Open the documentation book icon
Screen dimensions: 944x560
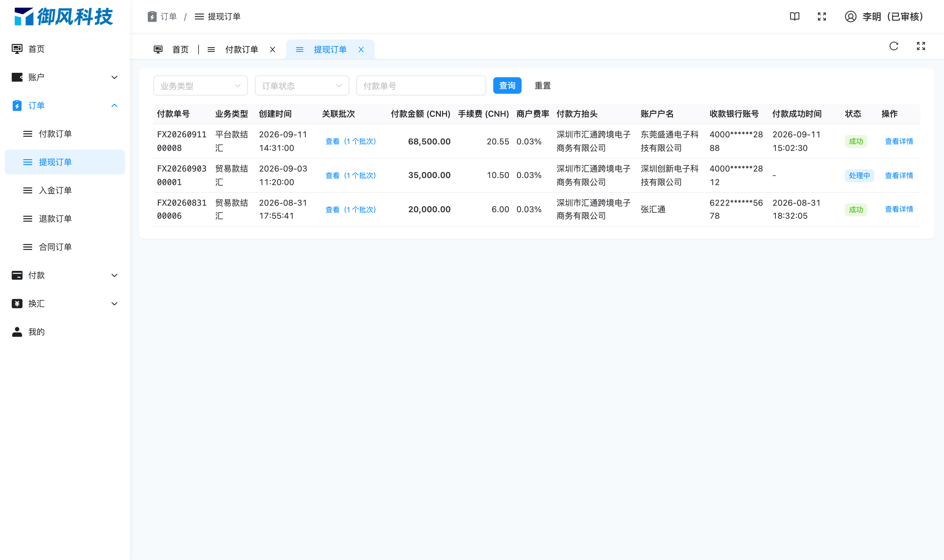tap(794, 17)
